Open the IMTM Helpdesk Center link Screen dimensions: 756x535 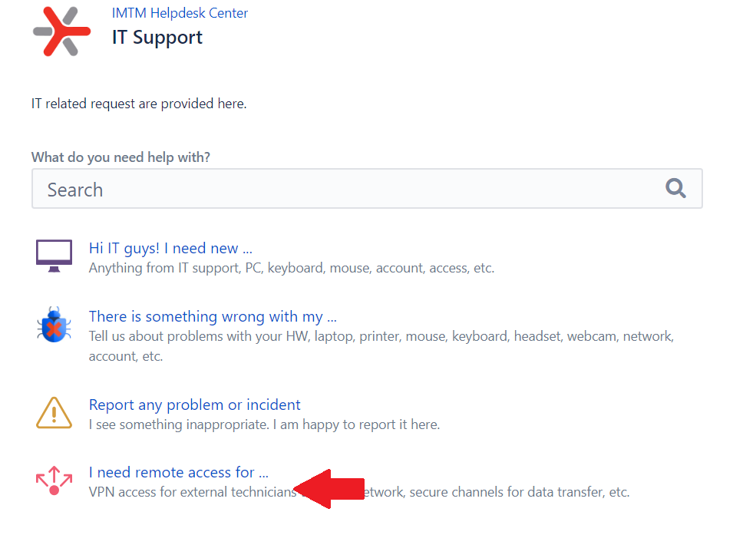[x=180, y=13]
